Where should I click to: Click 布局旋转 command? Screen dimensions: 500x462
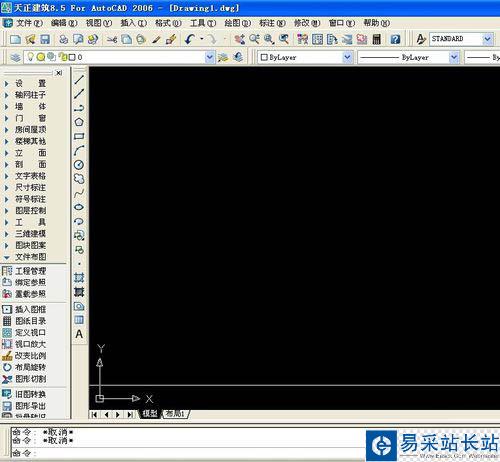click(x=24, y=367)
